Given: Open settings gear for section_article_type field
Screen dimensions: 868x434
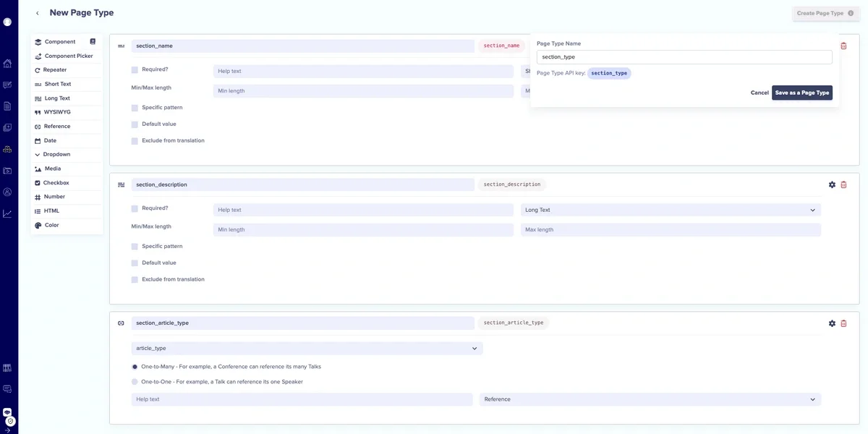Looking at the screenshot, I should 832,323.
